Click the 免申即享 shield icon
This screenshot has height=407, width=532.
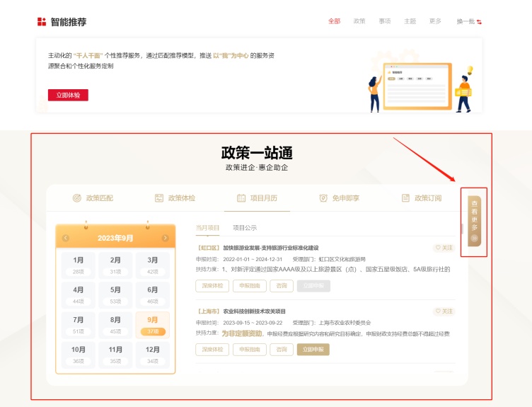click(x=323, y=198)
